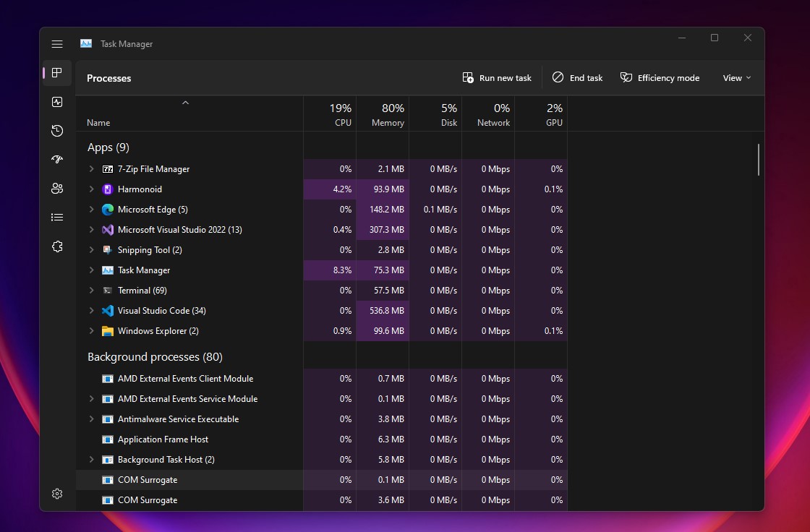Expand the Harmonoid process group

click(x=91, y=189)
